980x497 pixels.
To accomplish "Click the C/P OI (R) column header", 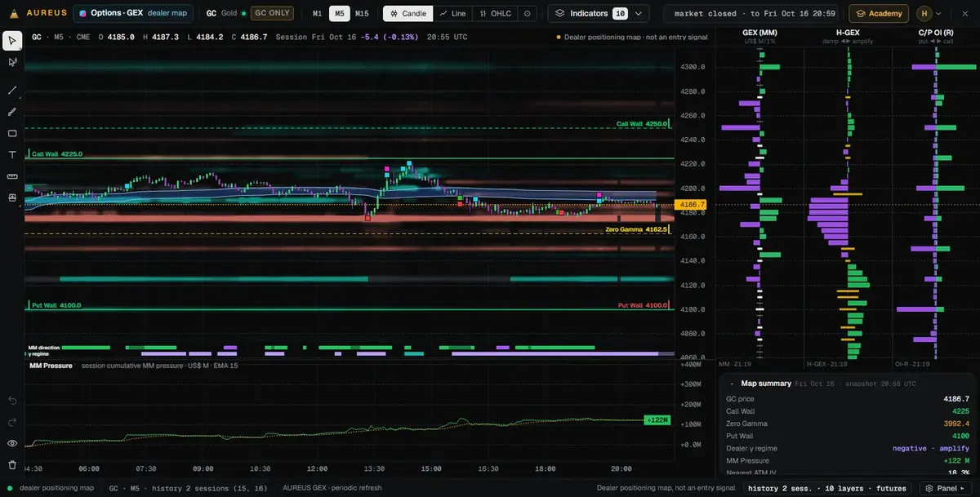I will pyautogui.click(x=935, y=32).
